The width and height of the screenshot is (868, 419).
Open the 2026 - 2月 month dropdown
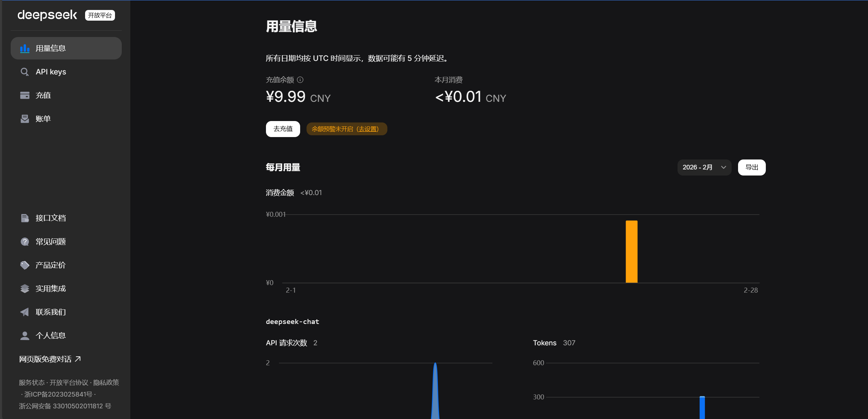pos(704,167)
